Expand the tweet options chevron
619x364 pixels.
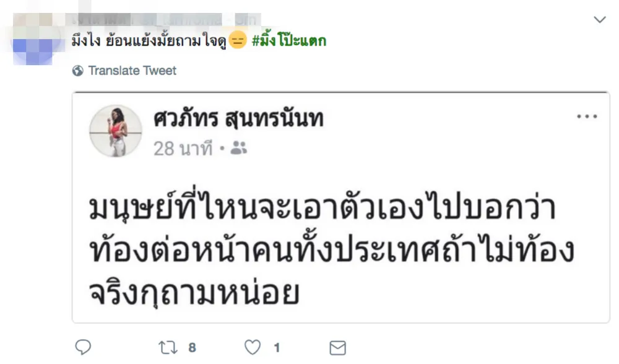pyautogui.click(x=600, y=19)
